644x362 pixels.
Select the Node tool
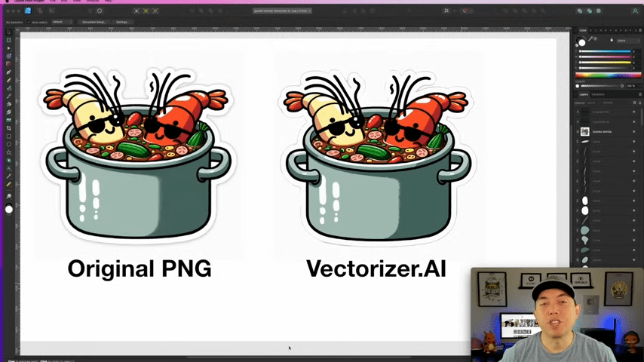(x=8, y=48)
